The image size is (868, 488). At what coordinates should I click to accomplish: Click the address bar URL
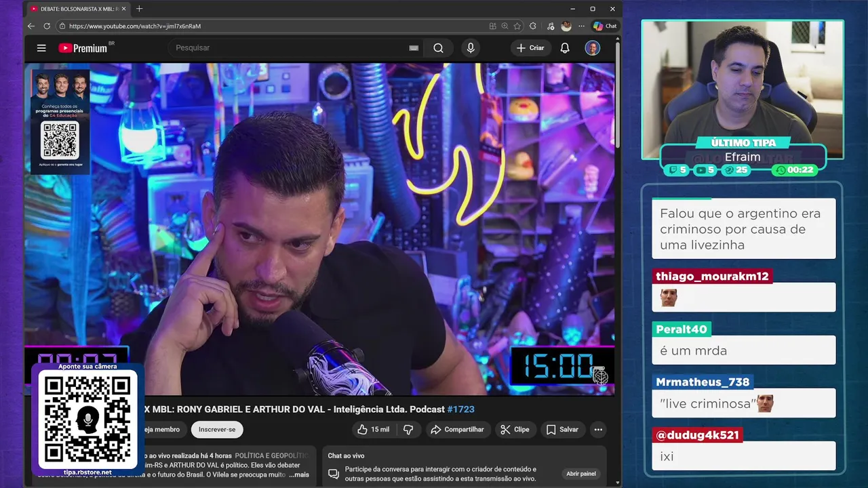(135, 26)
